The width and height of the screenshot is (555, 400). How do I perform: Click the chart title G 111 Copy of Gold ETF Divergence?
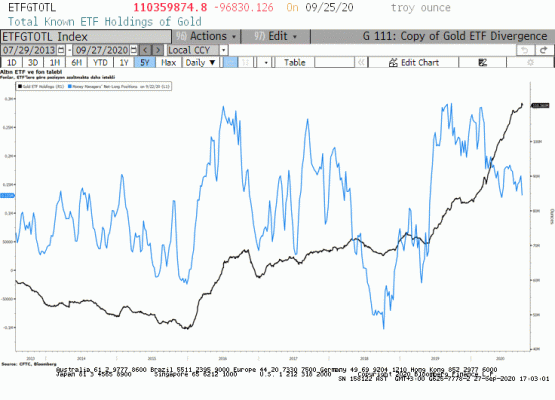(455, 36)
